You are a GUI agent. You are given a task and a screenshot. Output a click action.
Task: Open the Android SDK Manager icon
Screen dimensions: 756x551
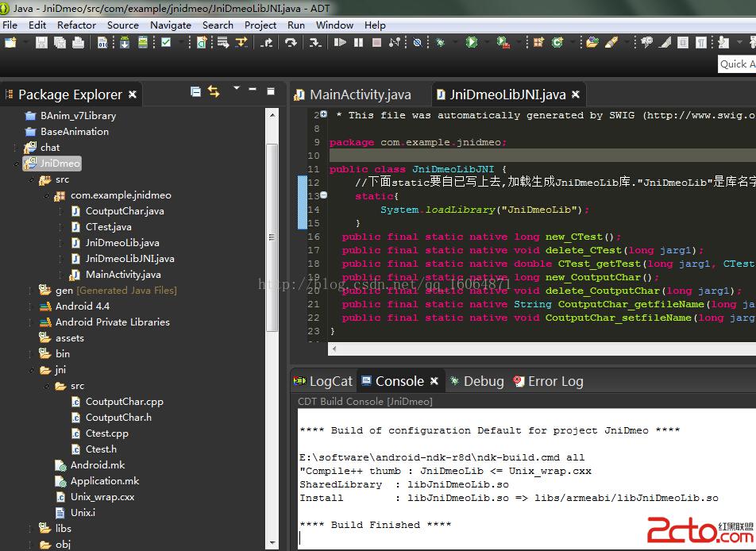[x=125, y=43]
